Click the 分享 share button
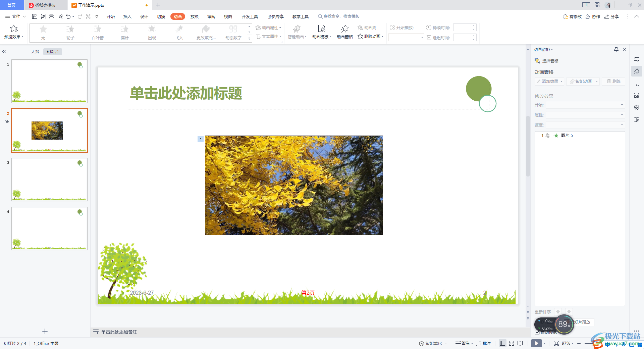 pyautogui.click(x=611, y=16)
